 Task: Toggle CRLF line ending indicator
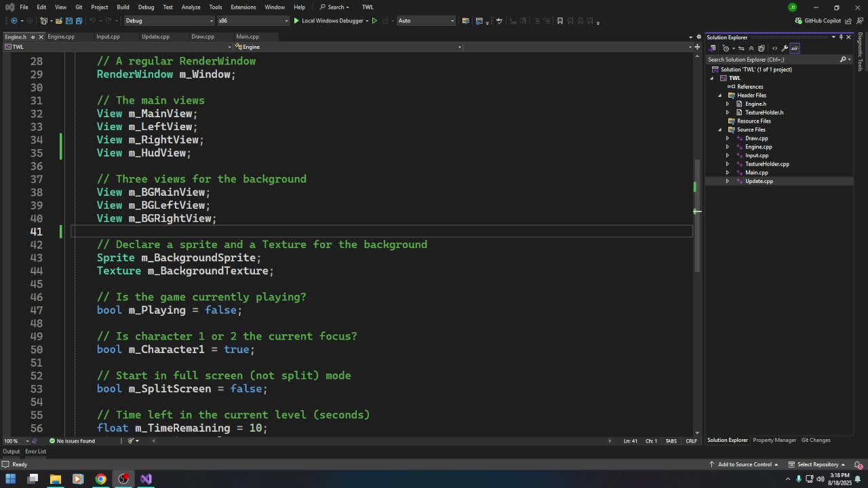click(691, 441)
